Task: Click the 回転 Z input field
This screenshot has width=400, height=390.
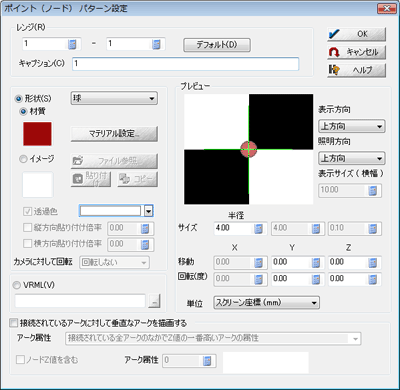Action: (348, 279)
